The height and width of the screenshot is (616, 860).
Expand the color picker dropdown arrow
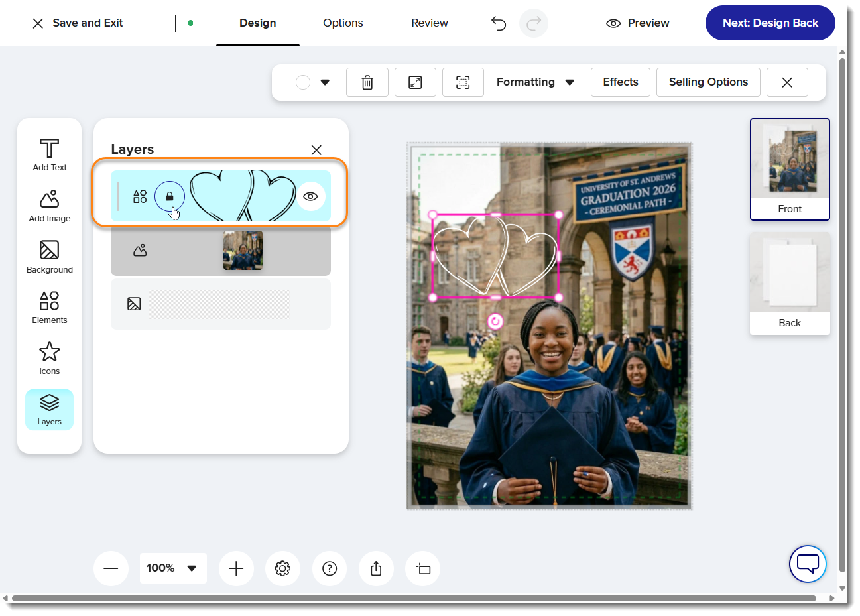[325, 82]
